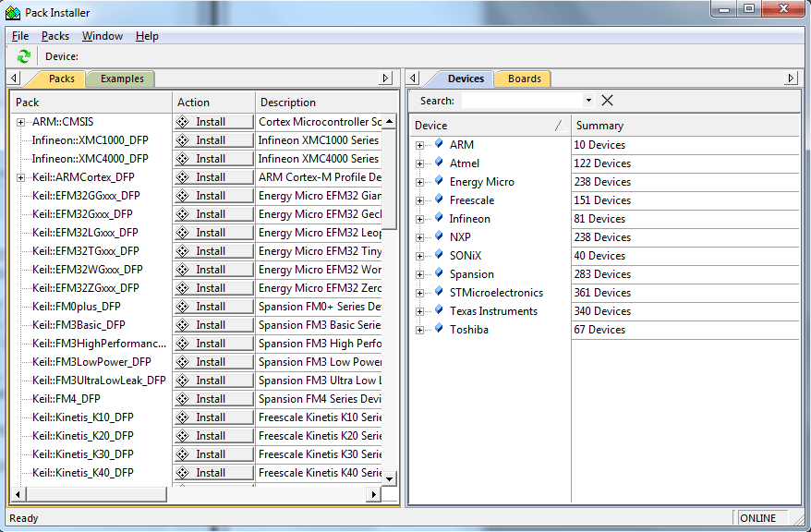Expand the NXP device vendor node
This screenshot has width=811, height=532.
click(420, 237)
